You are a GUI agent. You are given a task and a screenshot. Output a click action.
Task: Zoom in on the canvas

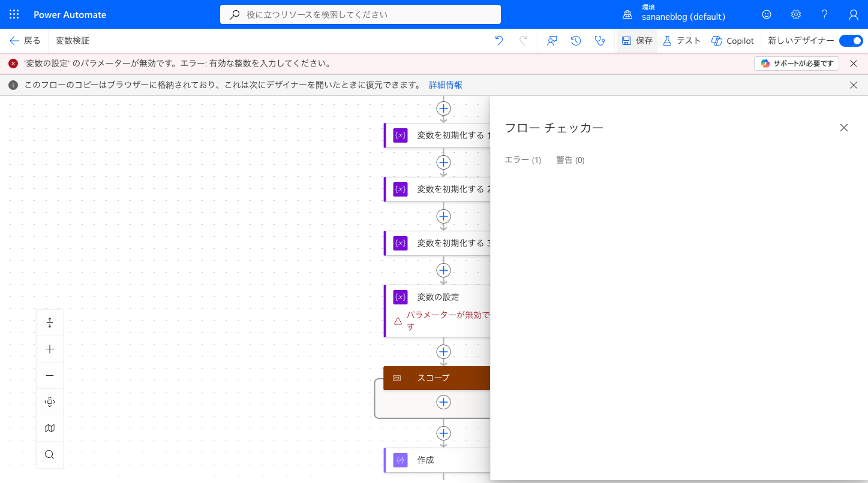50,349
